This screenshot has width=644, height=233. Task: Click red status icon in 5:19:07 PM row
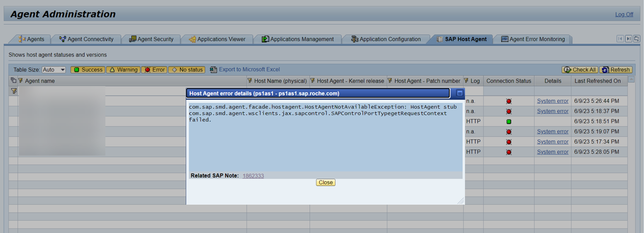[x=508, y=132]
